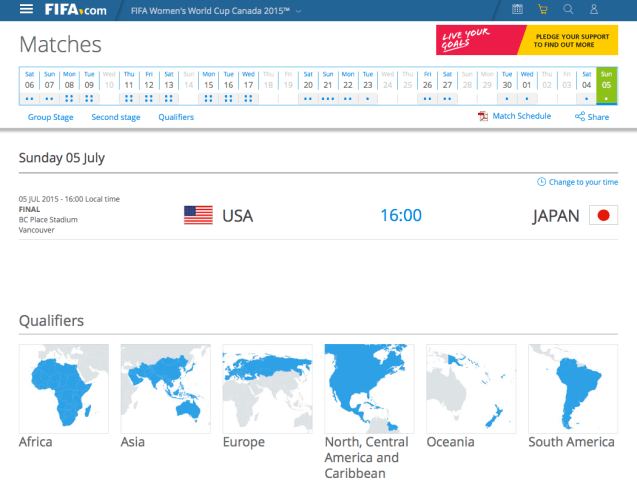
Task: Select Tue 30 in the date strip
Action: 507,86
